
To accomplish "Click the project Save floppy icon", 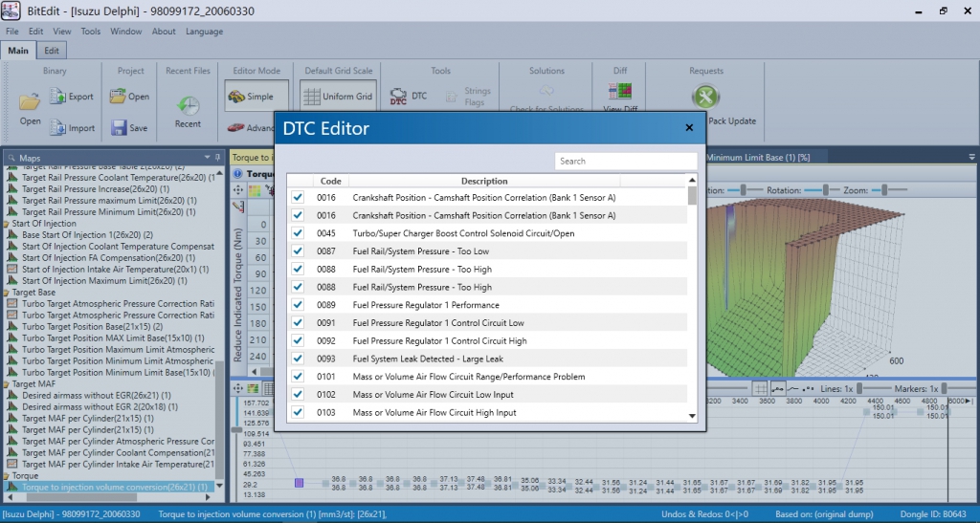I will (119, 127).
